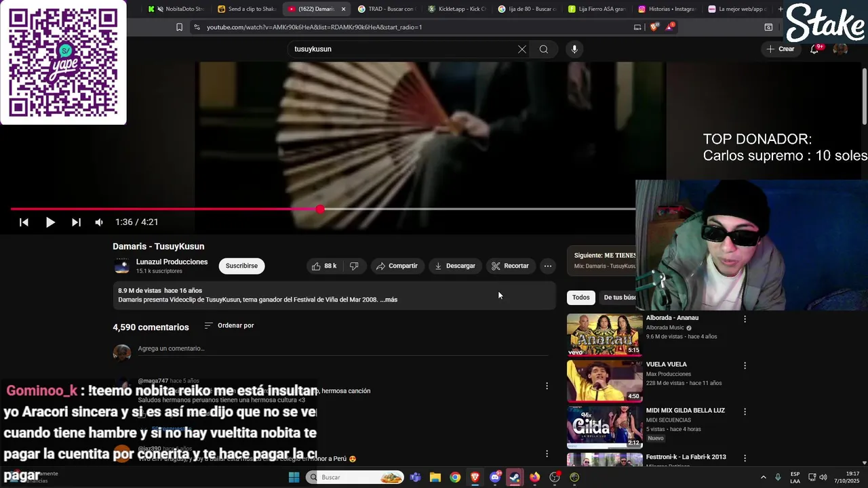Screen dimensions: 868x488
Task: Switch to TRAD - Buscar con Google tab
Action: [387, 9]
